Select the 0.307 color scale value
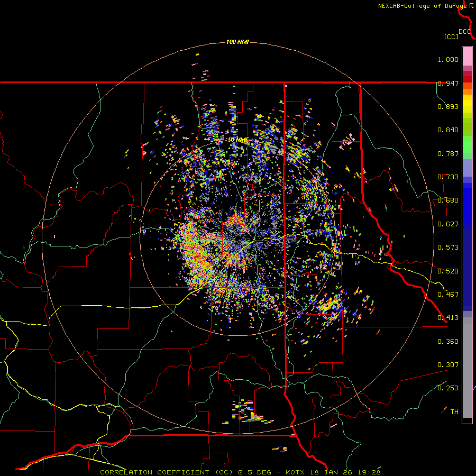Screen dimensions: 476x476 pyautogui.click(x=448, y=364)
